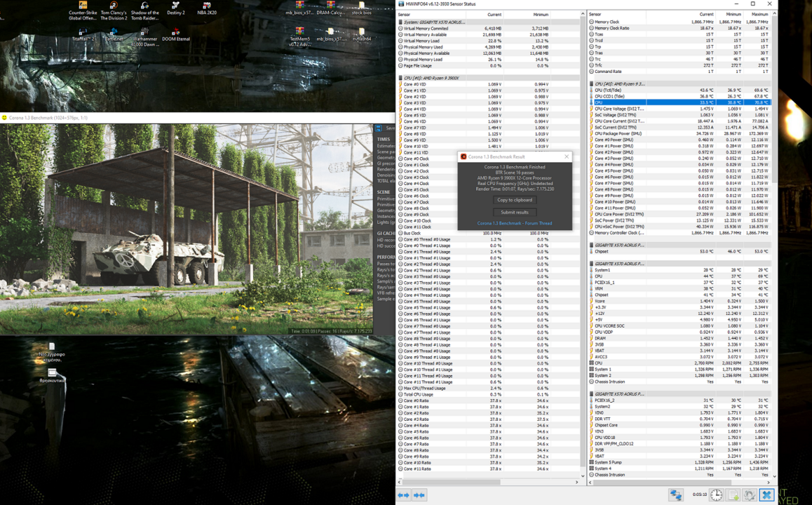Screen dimensions: 812x505
Task: Select the Physical Memory Load row
Action: (x=488, y=60)
